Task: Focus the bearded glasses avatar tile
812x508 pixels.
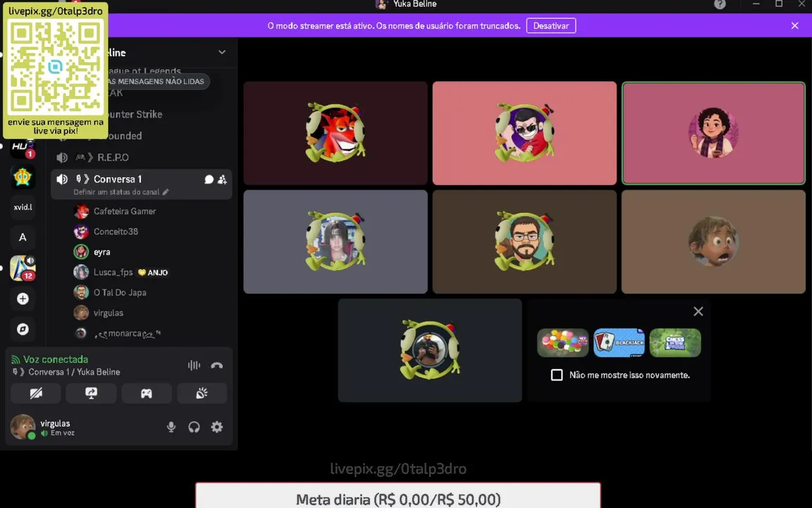Action: 524,241
